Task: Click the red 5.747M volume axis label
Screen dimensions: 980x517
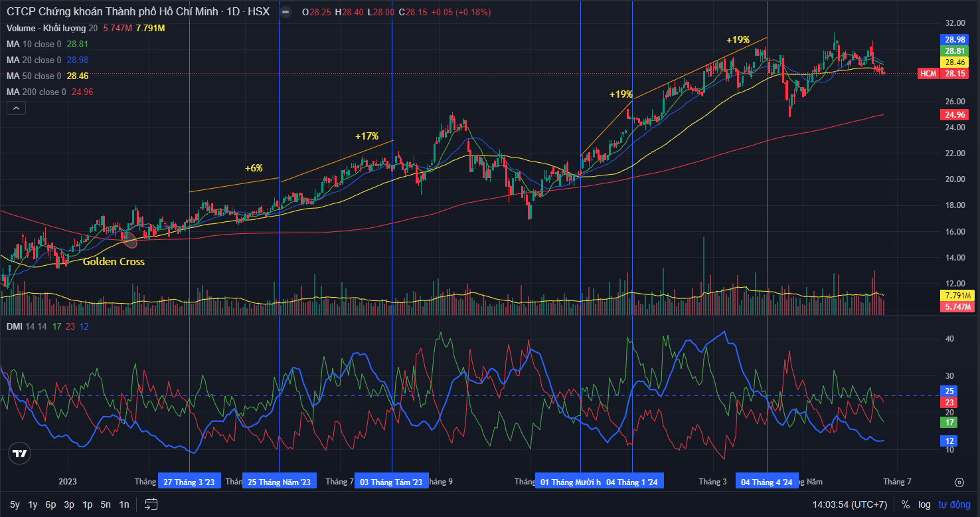Action: [x=957, y=307]
